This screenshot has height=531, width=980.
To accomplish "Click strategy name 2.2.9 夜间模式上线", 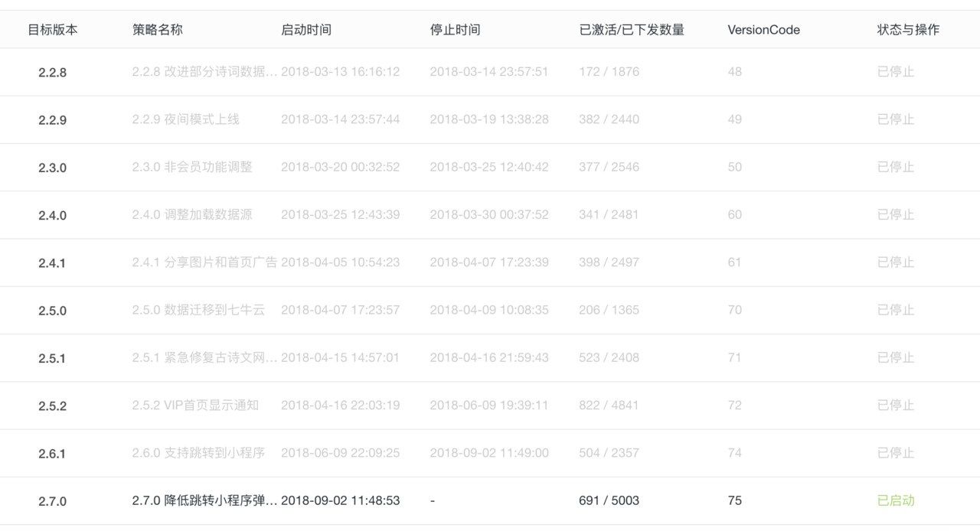I will click(x=186, y=119).
